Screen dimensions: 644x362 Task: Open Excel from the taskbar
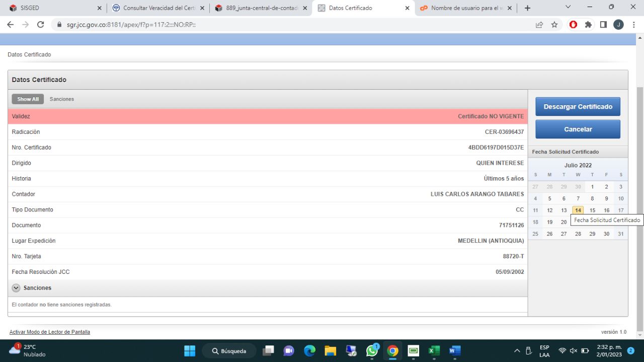click(434, 350)
